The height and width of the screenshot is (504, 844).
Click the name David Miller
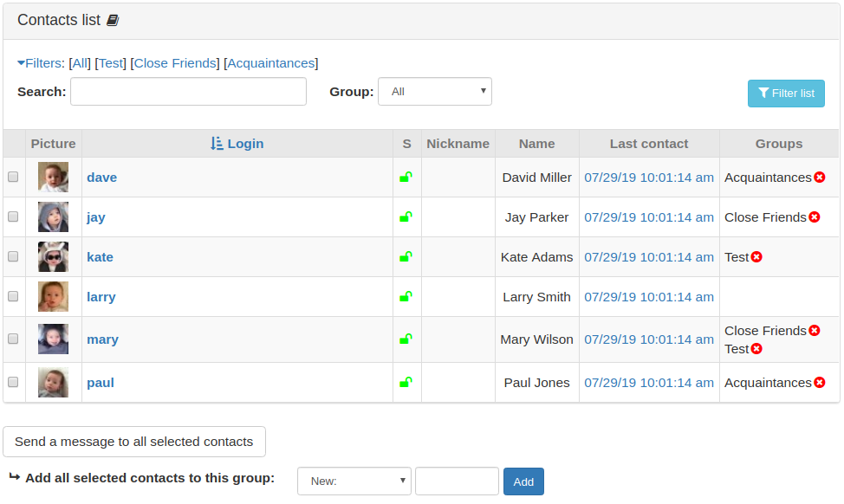536,177
